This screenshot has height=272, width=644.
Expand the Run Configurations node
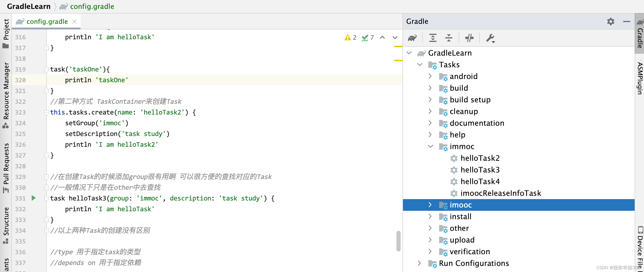click(420, 263)
